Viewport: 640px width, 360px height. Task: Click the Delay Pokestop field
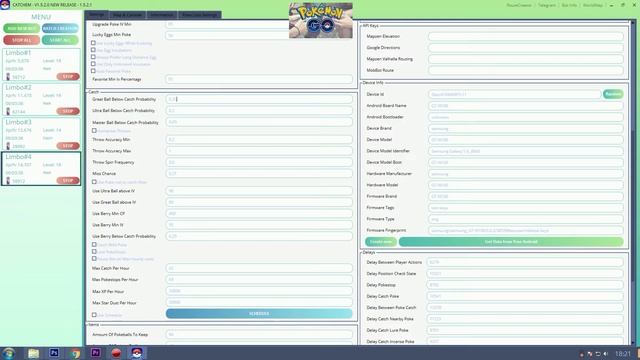click(525, 285)
